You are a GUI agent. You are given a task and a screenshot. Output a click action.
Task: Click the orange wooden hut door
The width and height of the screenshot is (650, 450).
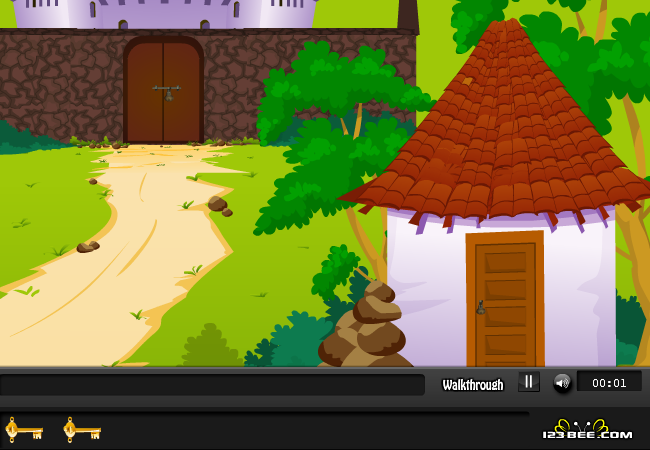tap(505, 298)
